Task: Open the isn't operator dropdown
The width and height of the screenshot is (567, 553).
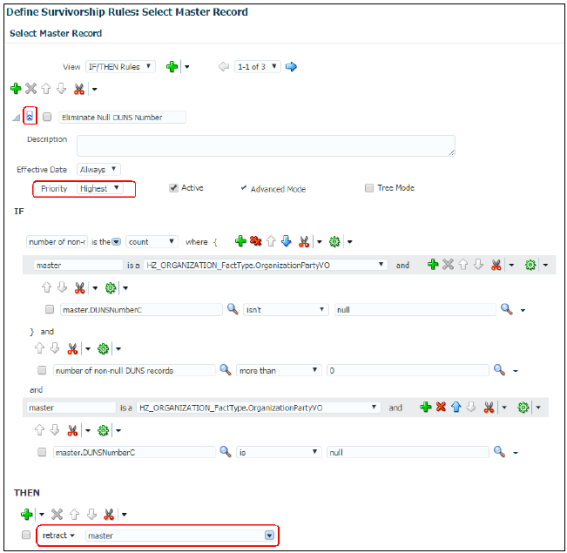Action: tap(286, 310)
